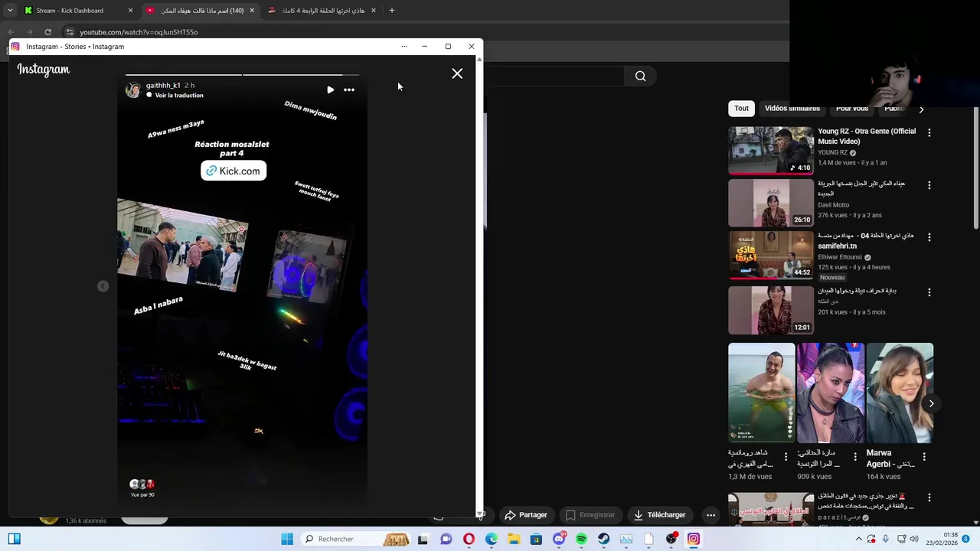Open the Kick.com link sticker
The height and width of the screenshot is (551, 980).
click(234, 171)
